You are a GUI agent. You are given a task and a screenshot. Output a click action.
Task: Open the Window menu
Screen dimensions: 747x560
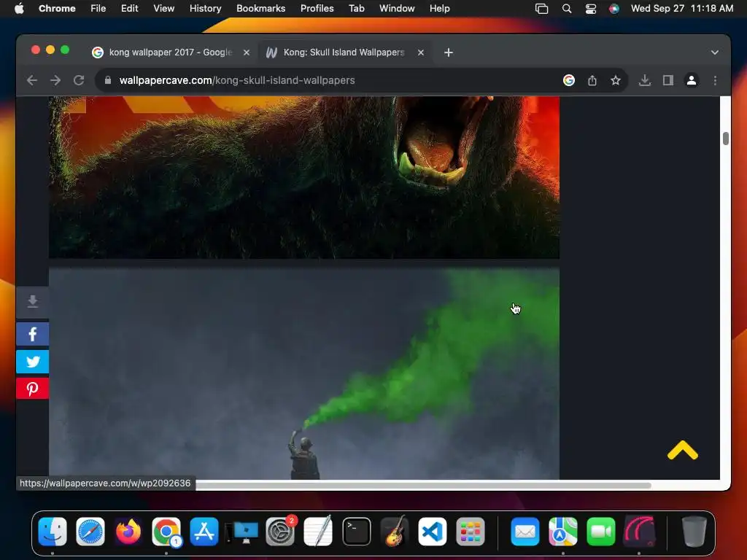[397, 9]
